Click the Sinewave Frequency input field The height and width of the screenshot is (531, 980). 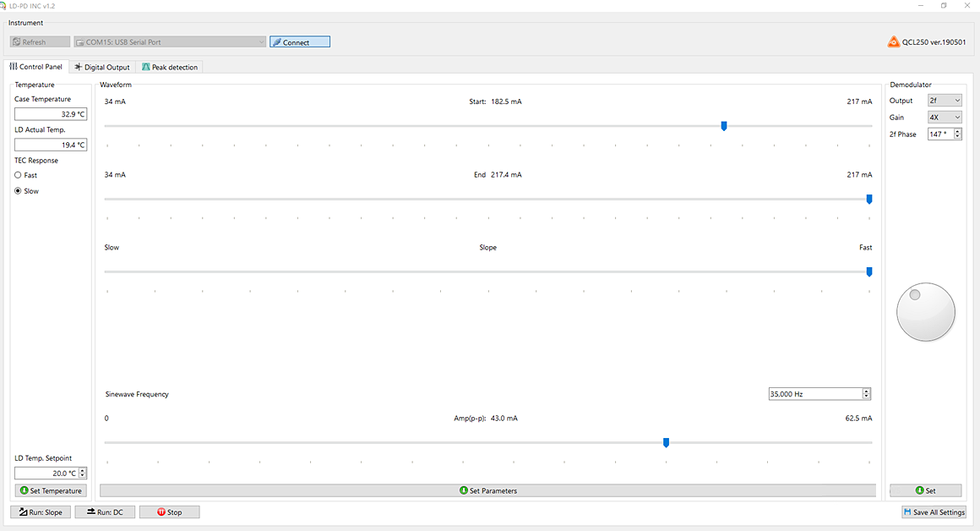(814, 394)
